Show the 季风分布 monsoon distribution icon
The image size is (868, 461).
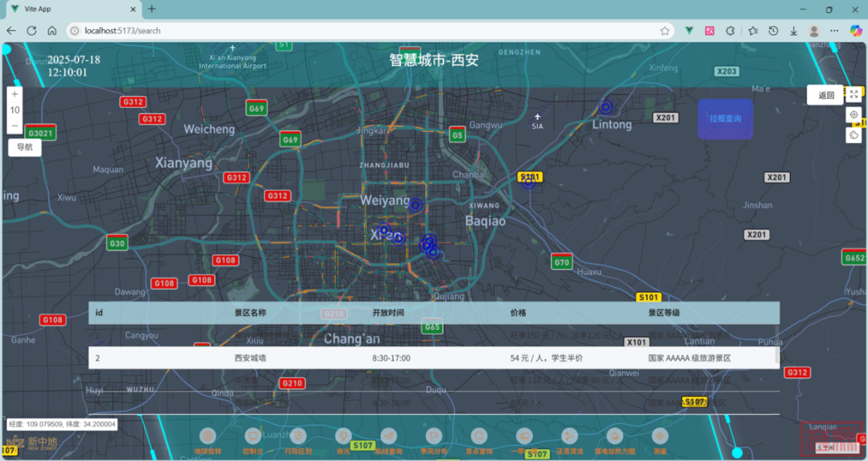click(x=434, y=435)
